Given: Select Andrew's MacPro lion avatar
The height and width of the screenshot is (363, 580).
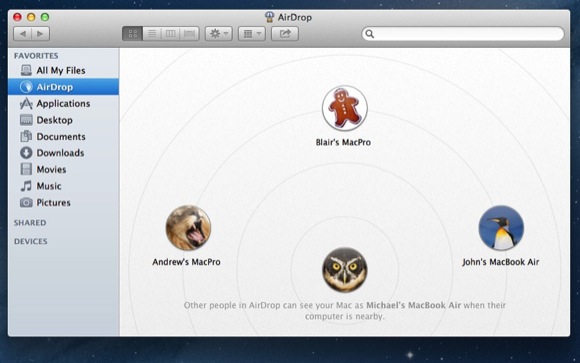Looking at the screenshot, I should coord(188,228).
